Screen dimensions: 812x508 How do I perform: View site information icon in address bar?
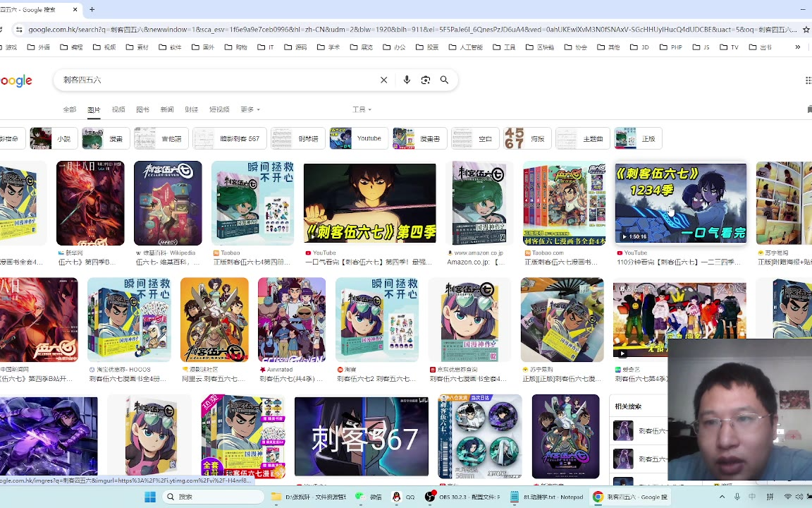tap(18, 30)
